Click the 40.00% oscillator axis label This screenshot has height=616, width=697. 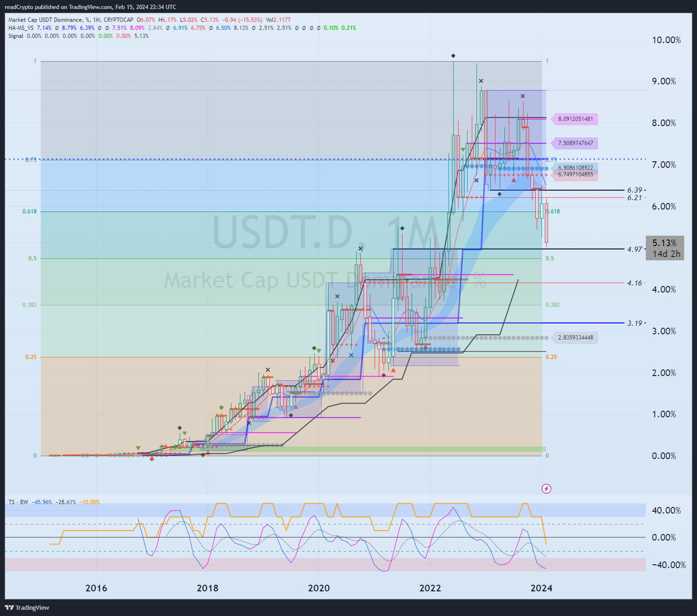click(x=666, y=510)
